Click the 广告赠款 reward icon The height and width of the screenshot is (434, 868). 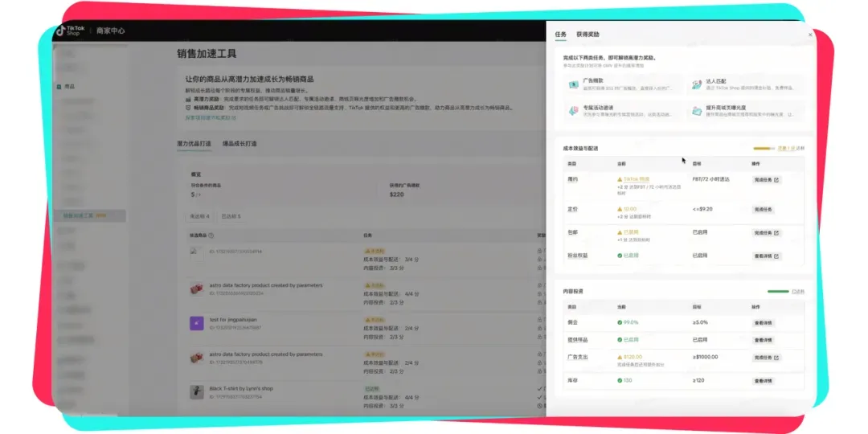pos(574,84)
